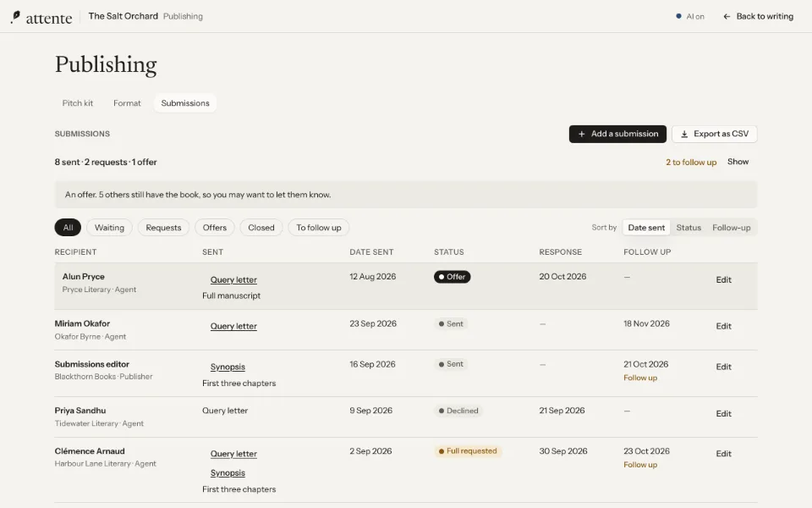The width and height of the screenshot is (812, 508).
Task: Click the Offer status badge
Action: coord(452,277)
